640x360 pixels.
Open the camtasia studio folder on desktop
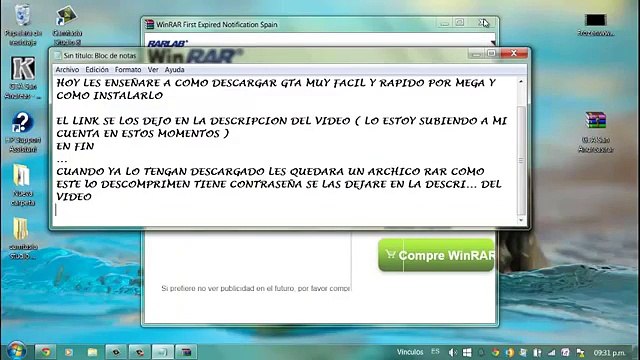click(23, 238)
